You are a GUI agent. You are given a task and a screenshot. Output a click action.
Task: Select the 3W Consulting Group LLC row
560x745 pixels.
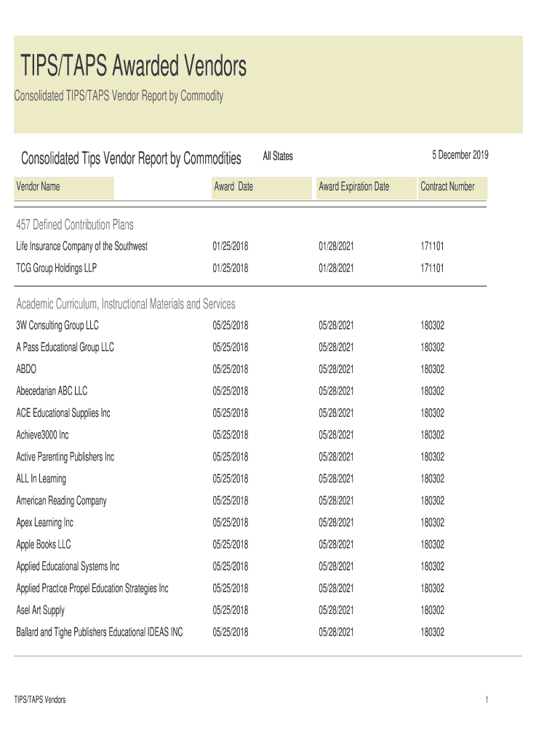[57, 325]
